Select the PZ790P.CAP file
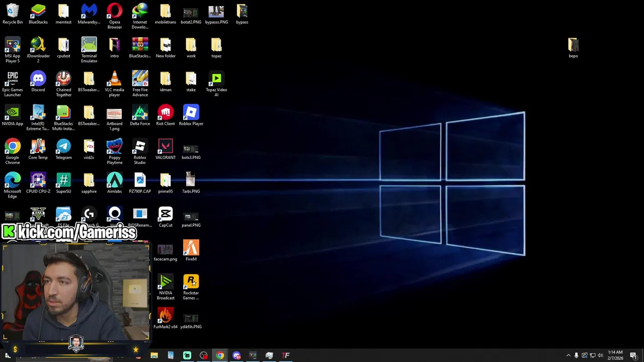This screenshot has height=362, width=644. (140, 183)
